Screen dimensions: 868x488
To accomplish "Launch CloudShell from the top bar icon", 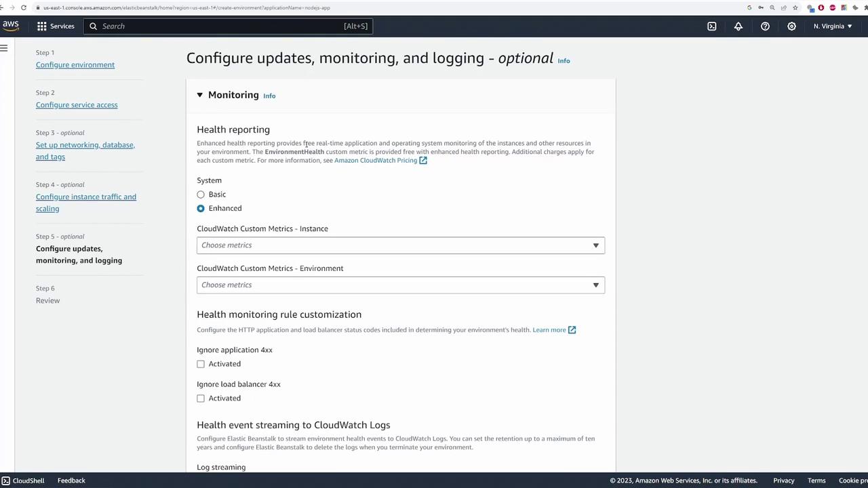I will click(711, 26).
